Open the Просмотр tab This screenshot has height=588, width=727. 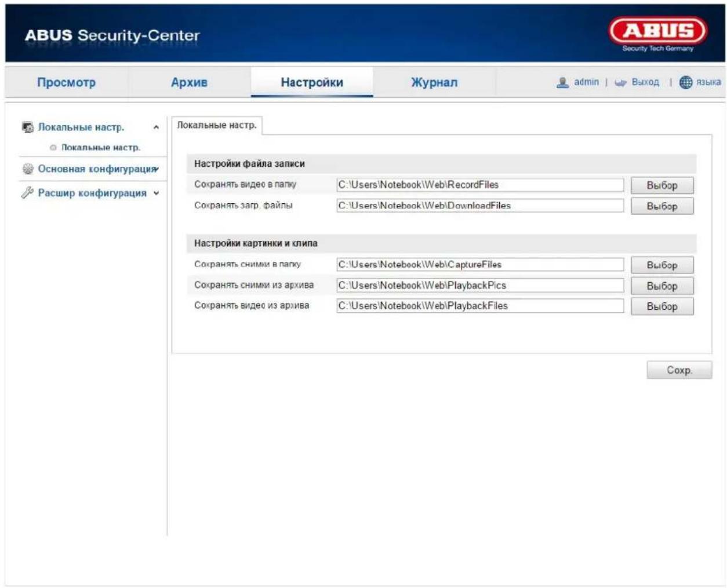click(x=66, y=82)
